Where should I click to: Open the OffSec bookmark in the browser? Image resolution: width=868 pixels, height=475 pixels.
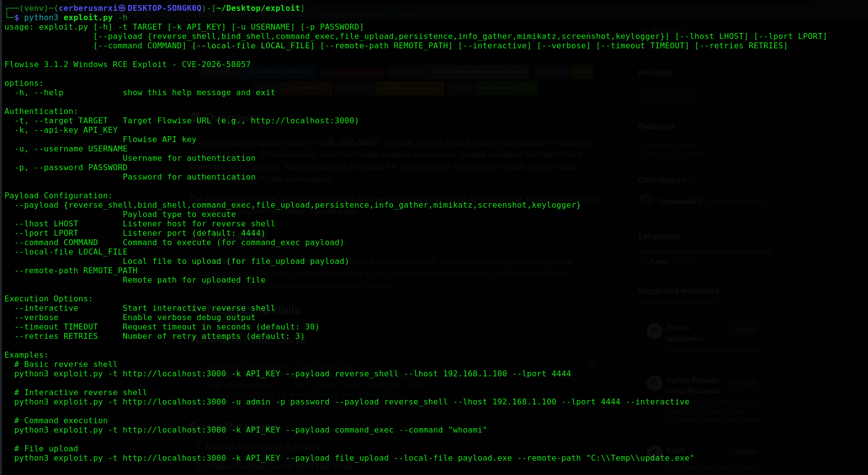point(411,14)
